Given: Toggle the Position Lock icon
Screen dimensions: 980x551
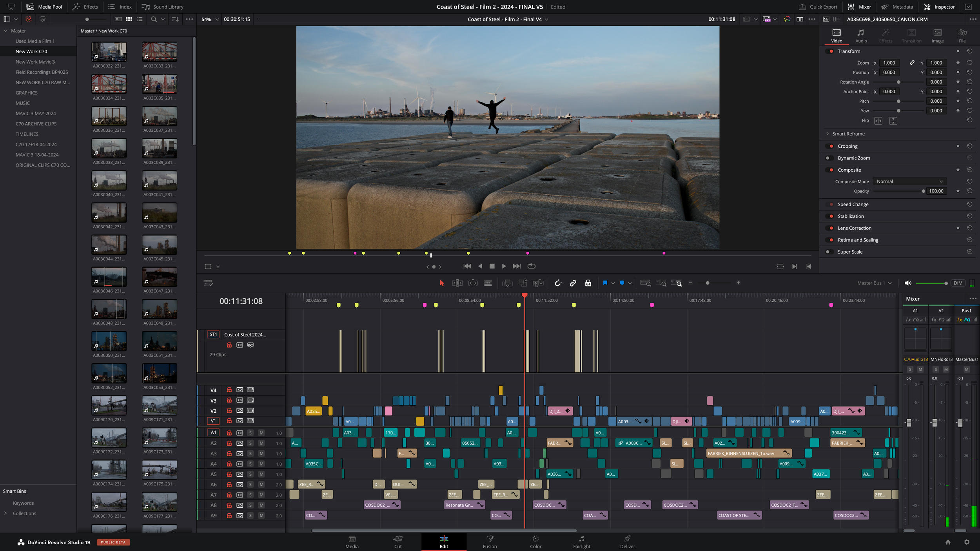Looking at the screenshot, I should (588, 283).
